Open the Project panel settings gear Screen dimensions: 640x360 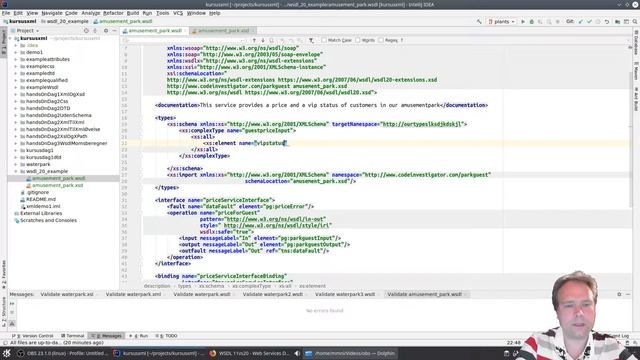[x=106, y=31]
